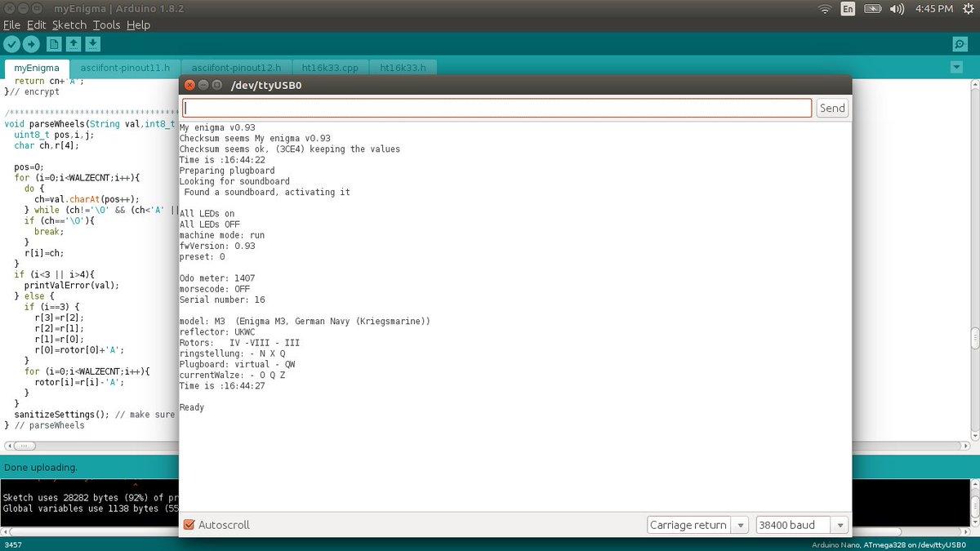Open the Wi-Fi network indicator
Image resolution: width=980 pixels, height=551 pixels.
tap(825, 9)
